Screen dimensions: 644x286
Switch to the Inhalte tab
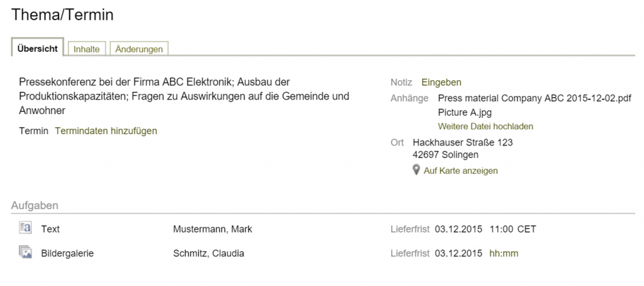tap(87, 49)
